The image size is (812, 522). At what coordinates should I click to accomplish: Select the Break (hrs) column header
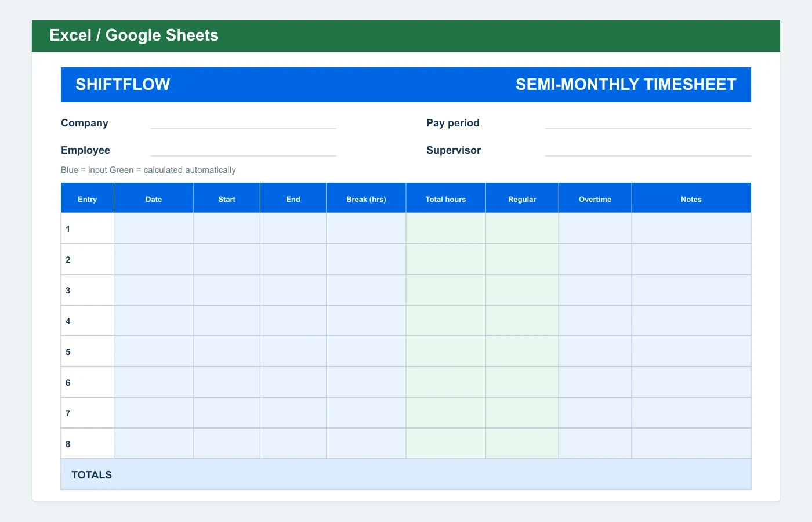[x=366, y=198]
